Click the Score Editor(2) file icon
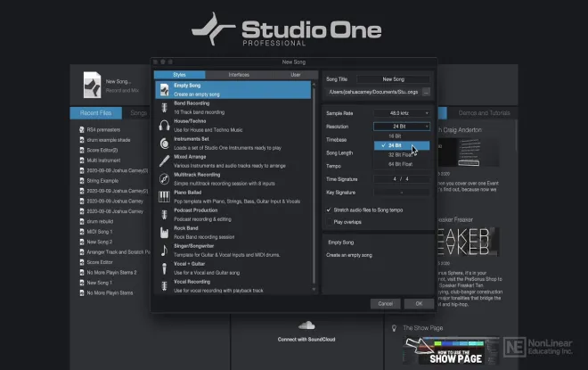 [82, 150]
